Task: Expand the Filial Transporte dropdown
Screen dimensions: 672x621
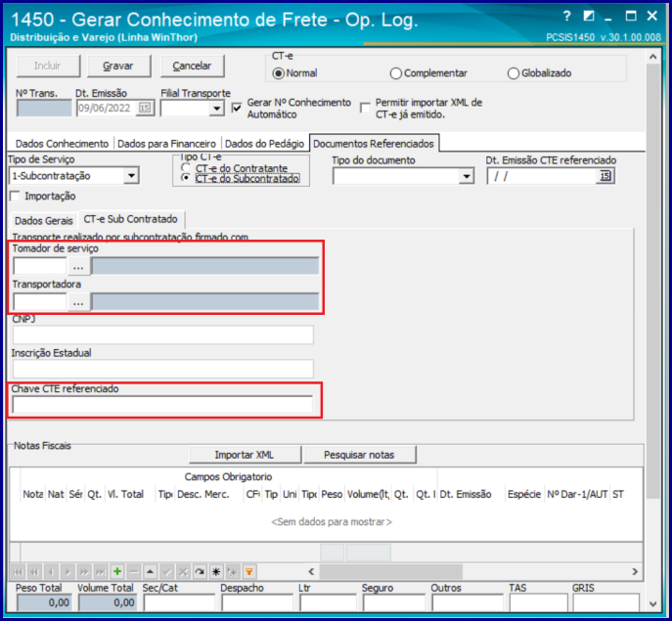Action: [x=217, y=109]
